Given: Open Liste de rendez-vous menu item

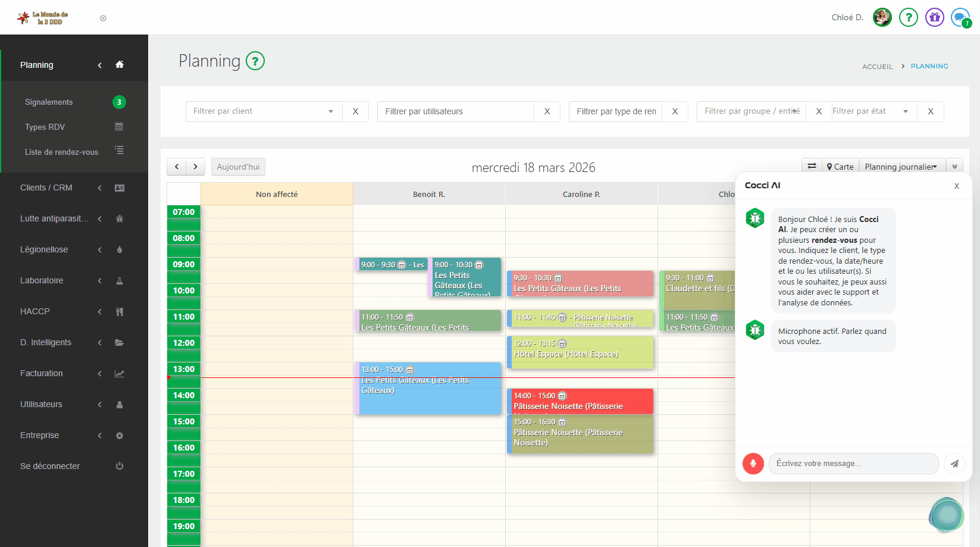Looking at the screenshot, I should click(x=61, y=152).
